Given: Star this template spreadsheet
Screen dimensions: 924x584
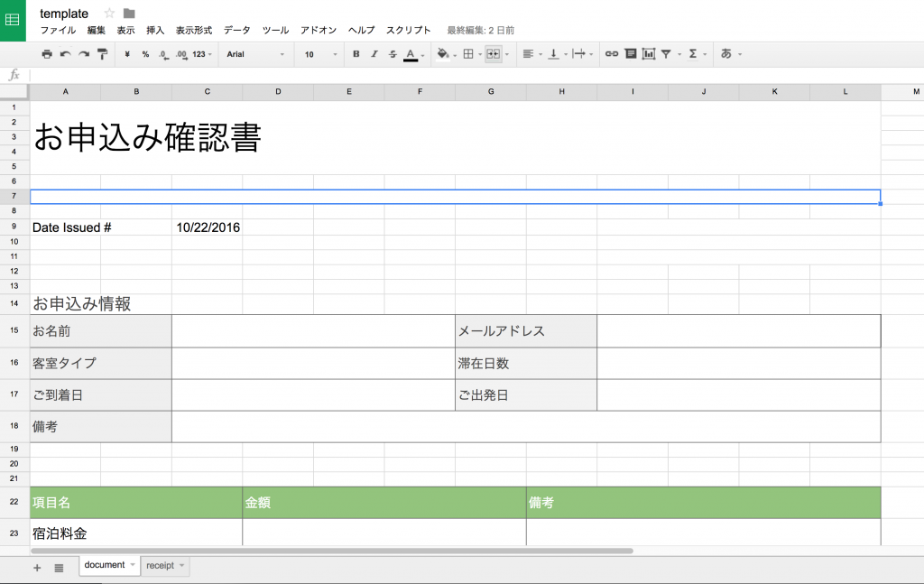Looking at the screenshot, I should (x=110, y=14).
